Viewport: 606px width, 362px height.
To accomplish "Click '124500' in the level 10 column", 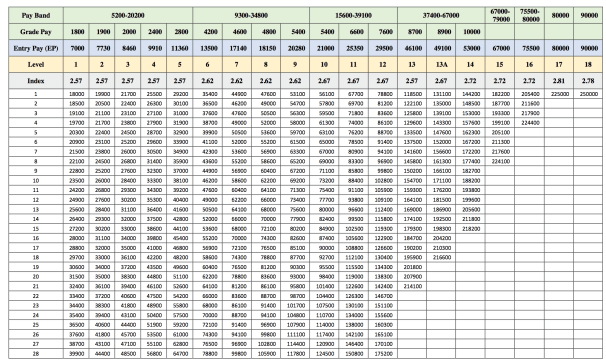I will [x=324, y=354].
